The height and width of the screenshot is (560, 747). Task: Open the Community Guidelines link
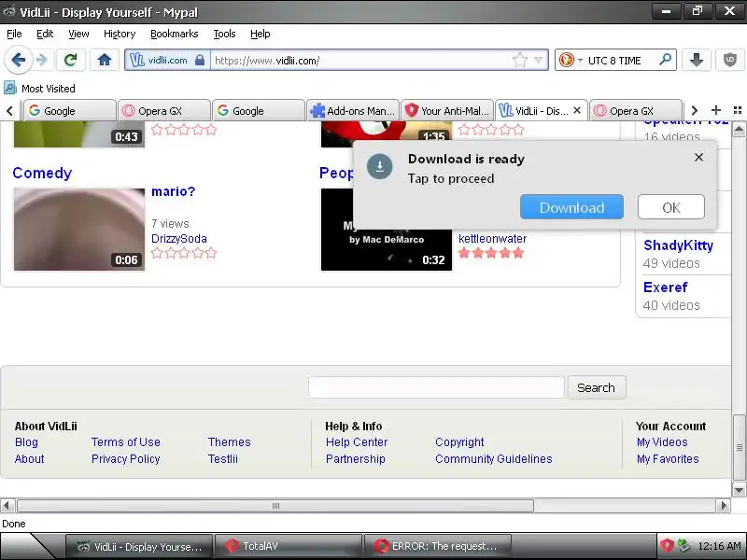(x=494, y=458)
